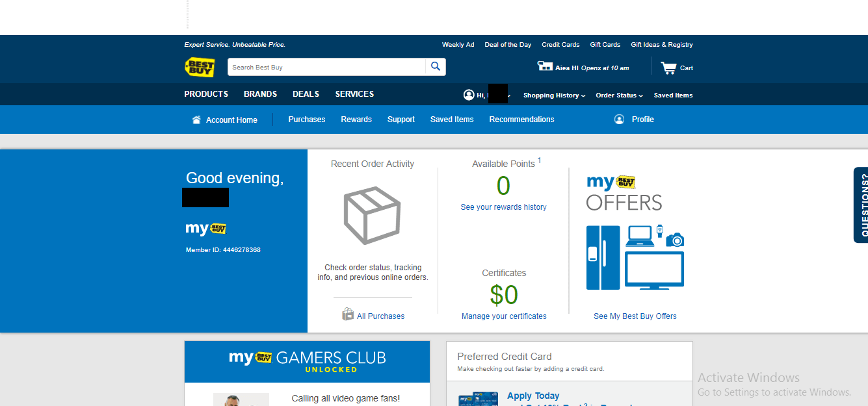Open the Credit Cards link

pos(560,45)
